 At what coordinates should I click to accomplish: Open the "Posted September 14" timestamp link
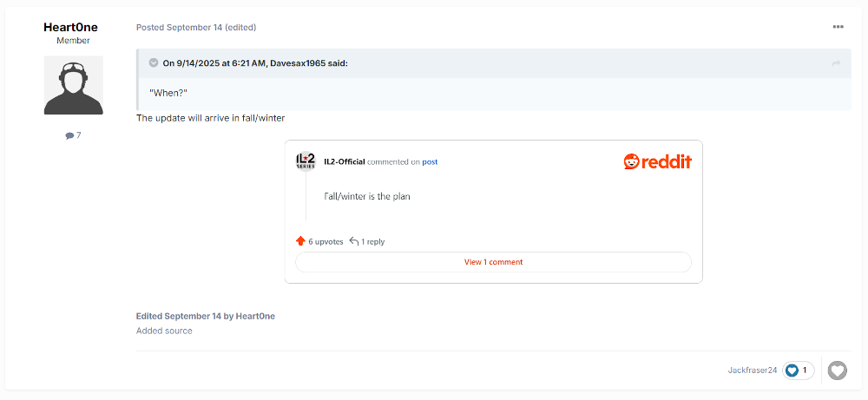pyautogui.click(x=179, y=27)
